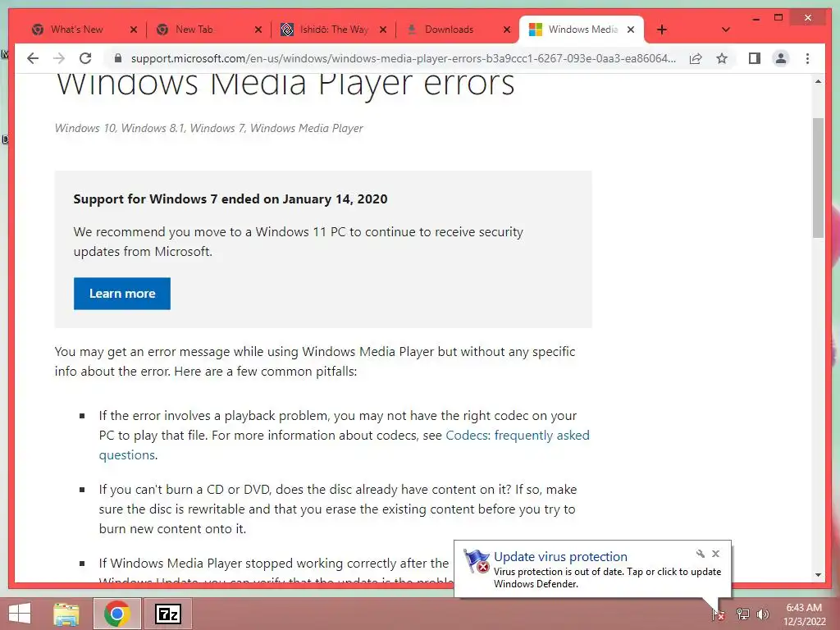Open the Chrome three-dot menu
Viewport: 840px width, 630px height.
[807, 58]
